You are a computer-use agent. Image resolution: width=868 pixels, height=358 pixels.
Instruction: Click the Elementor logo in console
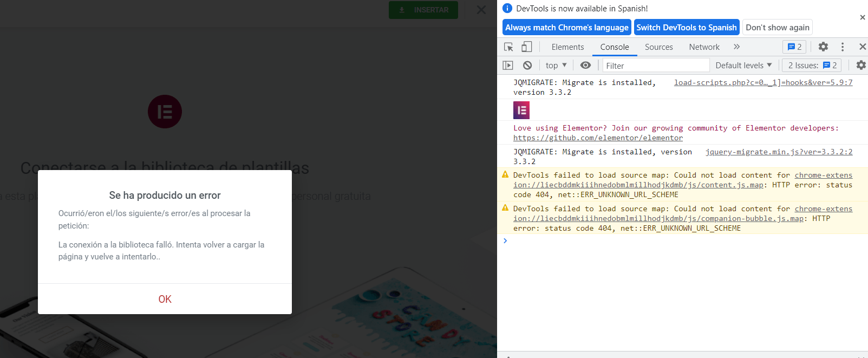[521, 110]
